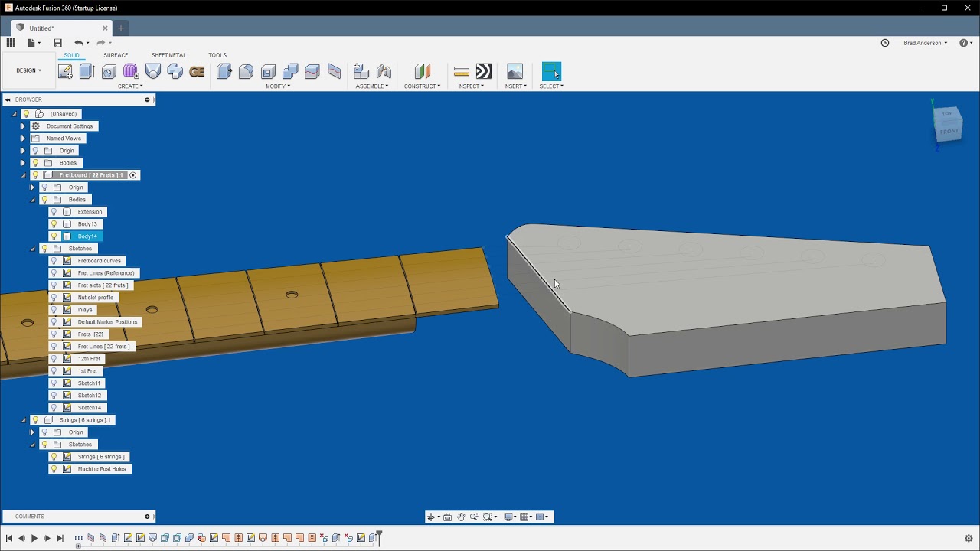Select the Press Pull tool
980x551 pixels.
[224, 71]
